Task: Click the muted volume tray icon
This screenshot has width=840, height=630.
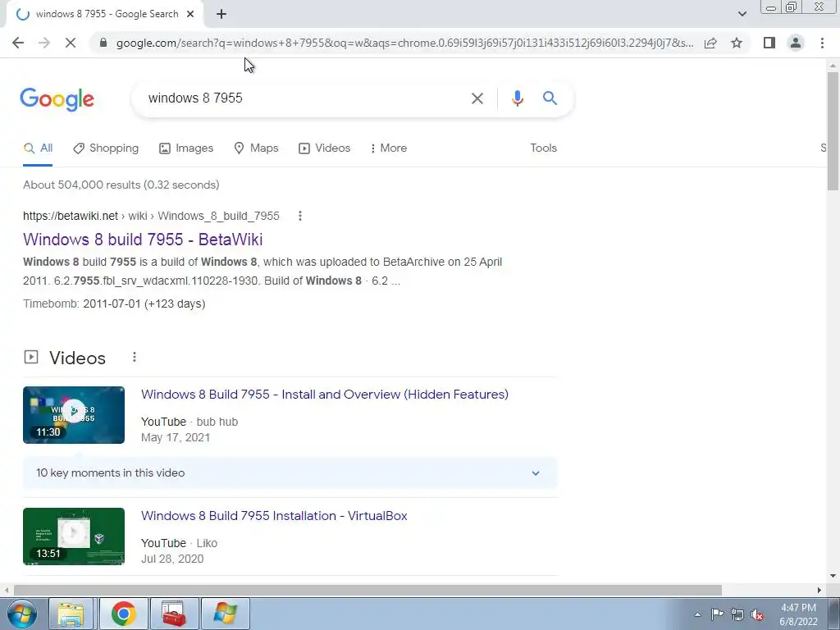Action: point(757,615)
